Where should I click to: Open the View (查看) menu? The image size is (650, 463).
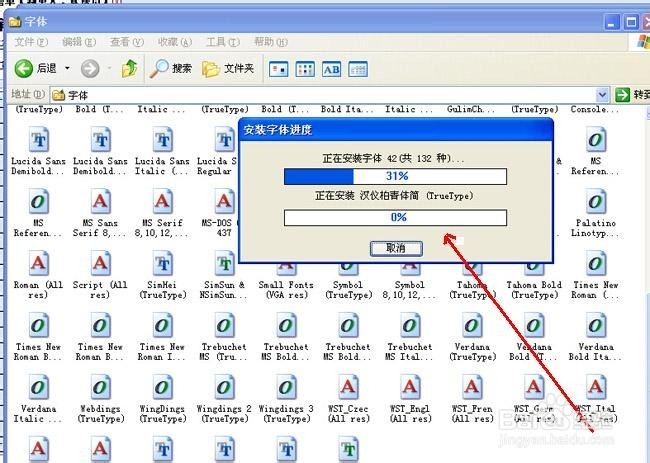click(x=127, y=42)
